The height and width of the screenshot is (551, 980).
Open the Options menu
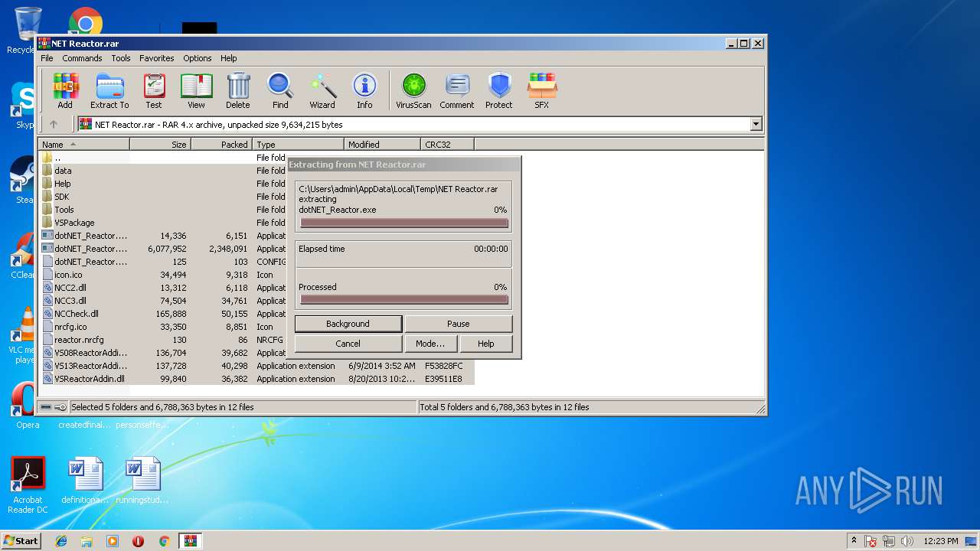tap(197, 58)
